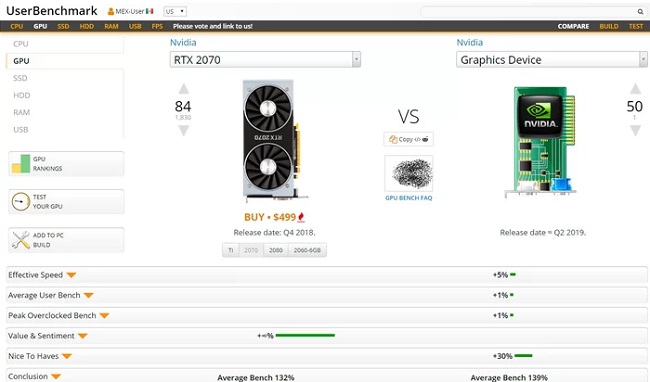
Task: Select the 2070 variant button
Action: pyautogui.click(x=251, y=250)
